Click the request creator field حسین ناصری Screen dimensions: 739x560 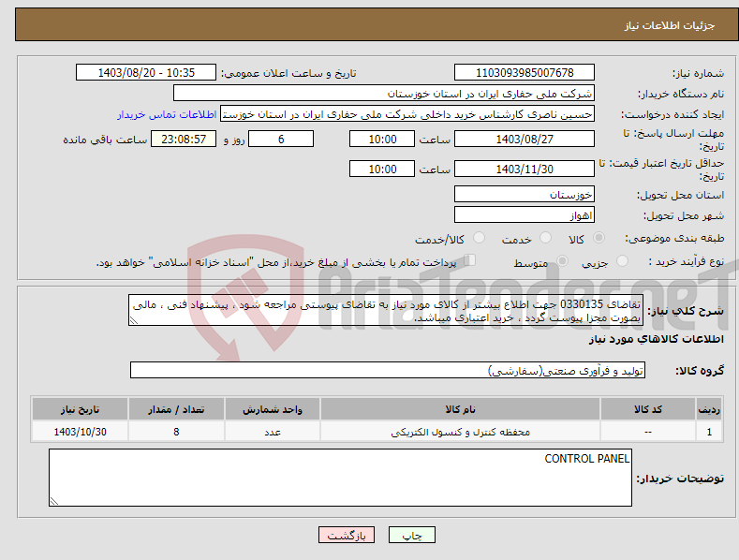coord(407,114)
